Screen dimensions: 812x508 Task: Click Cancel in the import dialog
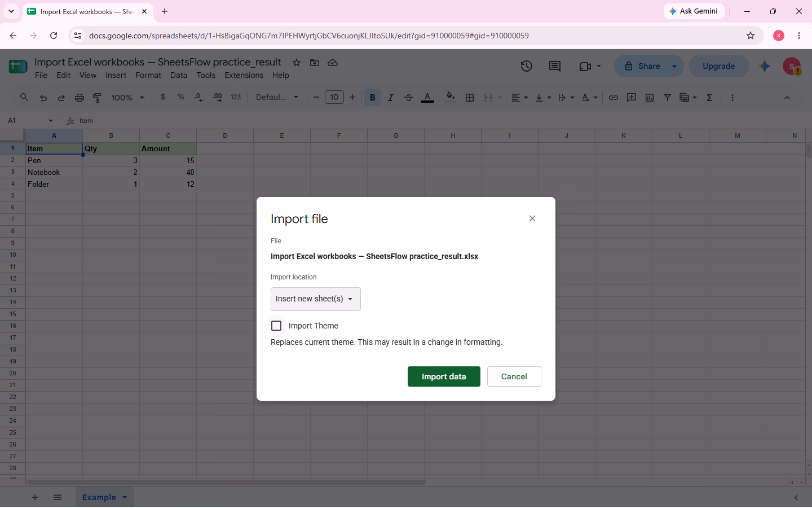[514, 376]
